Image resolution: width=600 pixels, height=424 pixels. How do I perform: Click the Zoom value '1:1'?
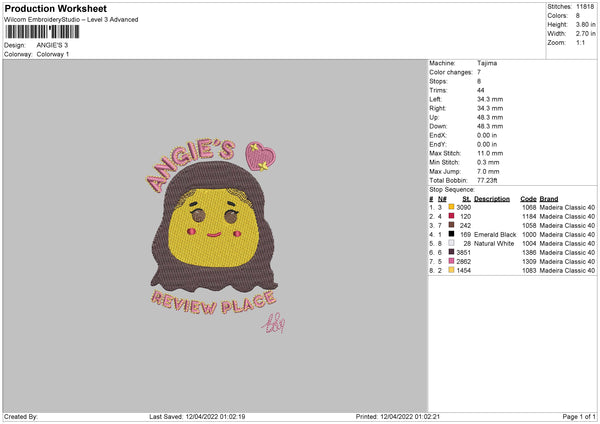580,43
